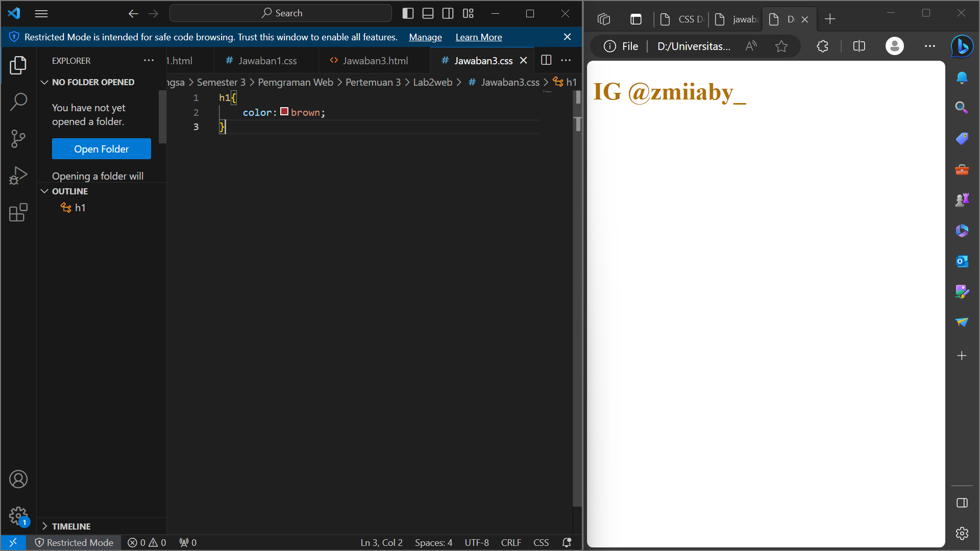Image resolution: width=980 pixels, height=551 pixels.
Task: Click the Open Folder button
Action: pyautogui.click(x=101, y=148)
